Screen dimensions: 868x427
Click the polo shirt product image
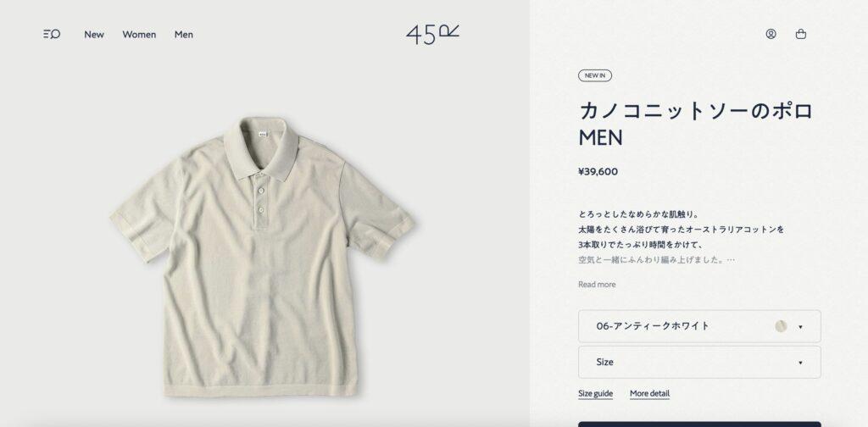(x=263, y=256)
